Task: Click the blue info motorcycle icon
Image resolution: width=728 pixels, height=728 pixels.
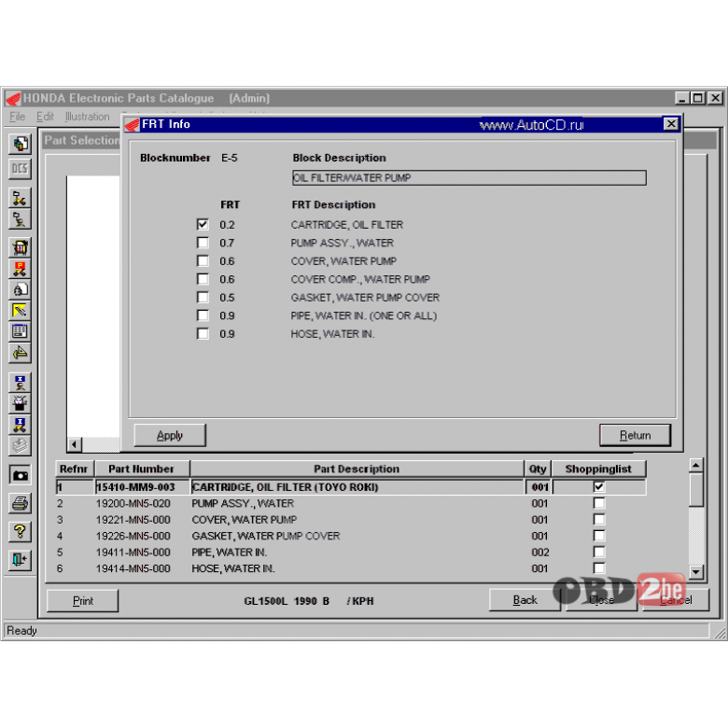Action: [20, 425]
